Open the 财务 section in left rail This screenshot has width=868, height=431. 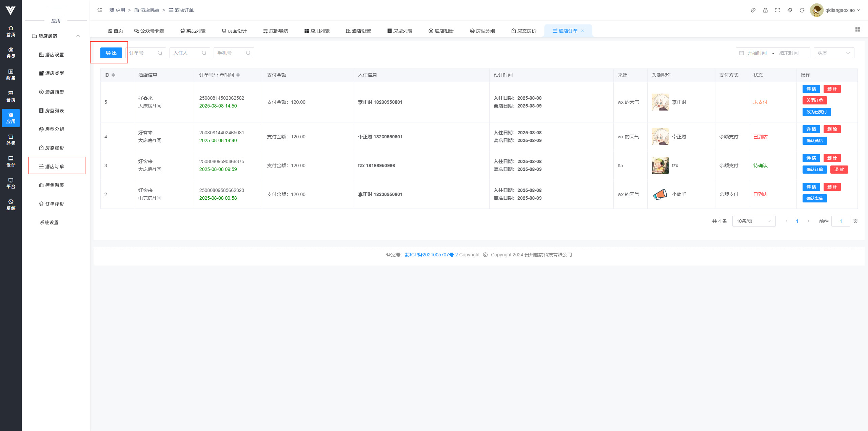pos(11,75)
